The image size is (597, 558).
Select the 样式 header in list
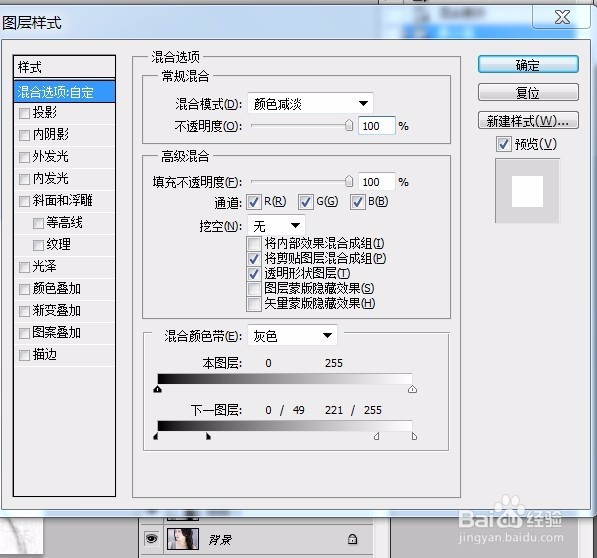(x=64, y=67)
